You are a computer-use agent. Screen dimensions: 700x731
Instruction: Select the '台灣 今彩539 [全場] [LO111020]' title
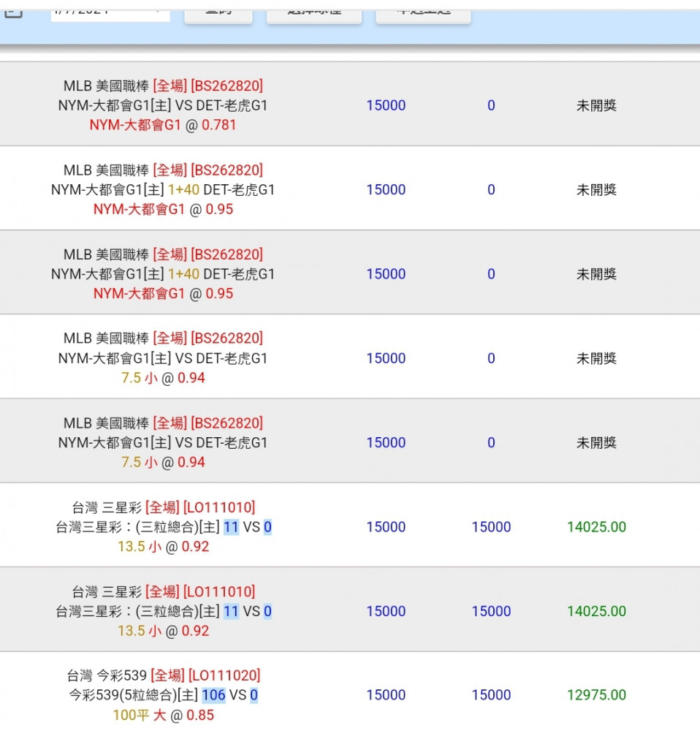click(163, 675)
